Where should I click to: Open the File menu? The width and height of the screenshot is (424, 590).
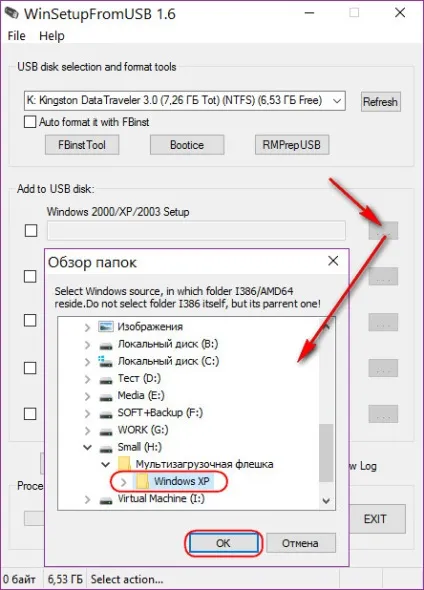click(17, 36)
